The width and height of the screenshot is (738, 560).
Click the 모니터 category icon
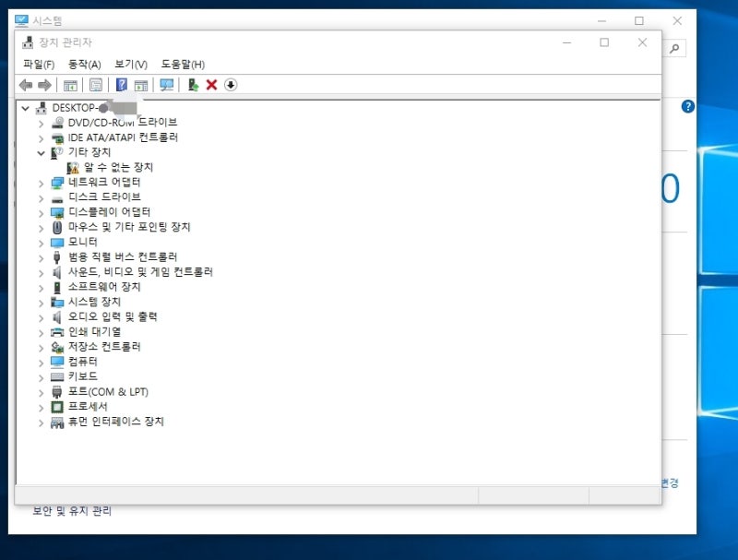(57, 243)
